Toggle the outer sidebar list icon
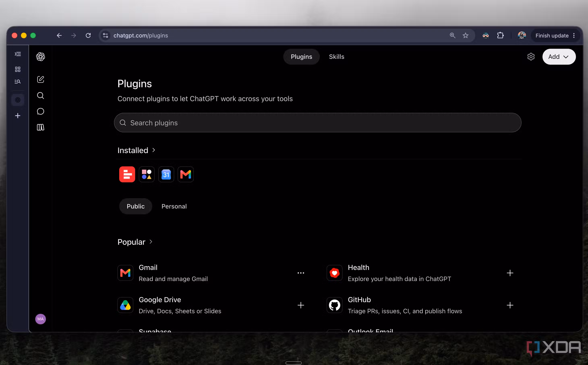The image size is (588, 365). point(18,54)
